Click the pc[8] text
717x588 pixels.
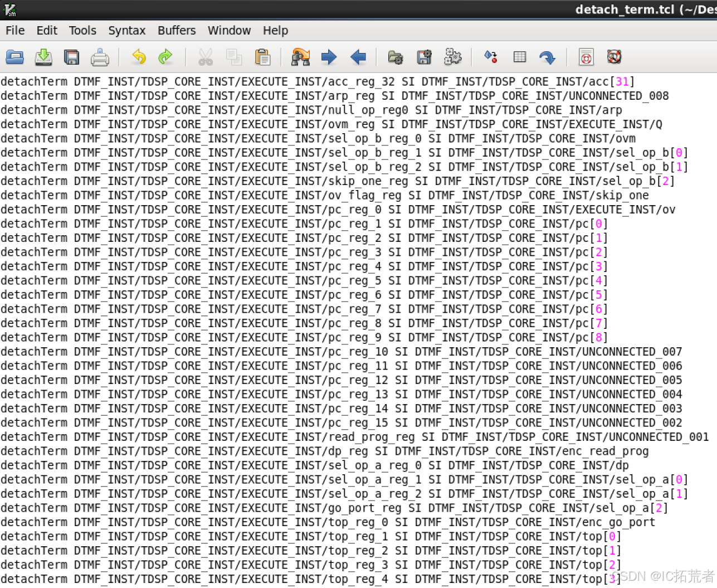click(592, 338)
